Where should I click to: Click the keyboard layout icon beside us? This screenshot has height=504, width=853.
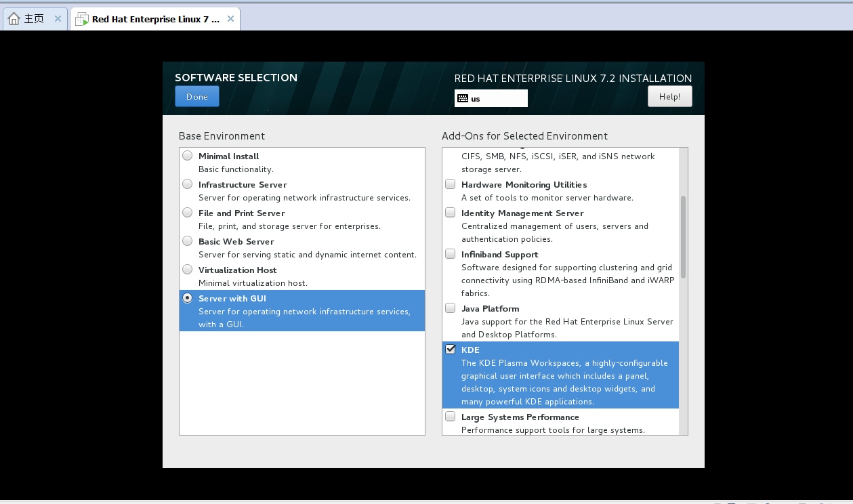[463, 98]
